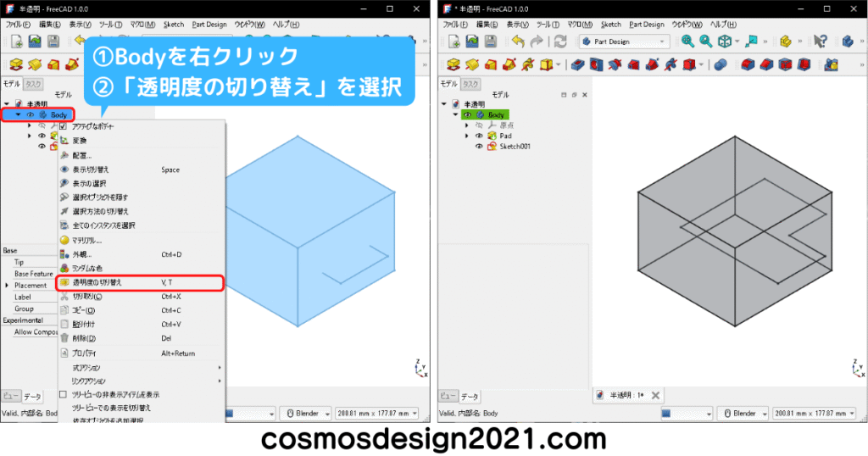Select 外観... context menu entry
This screenshot has width=868, height=456.
pyautogui.click(x=142, y=255)
